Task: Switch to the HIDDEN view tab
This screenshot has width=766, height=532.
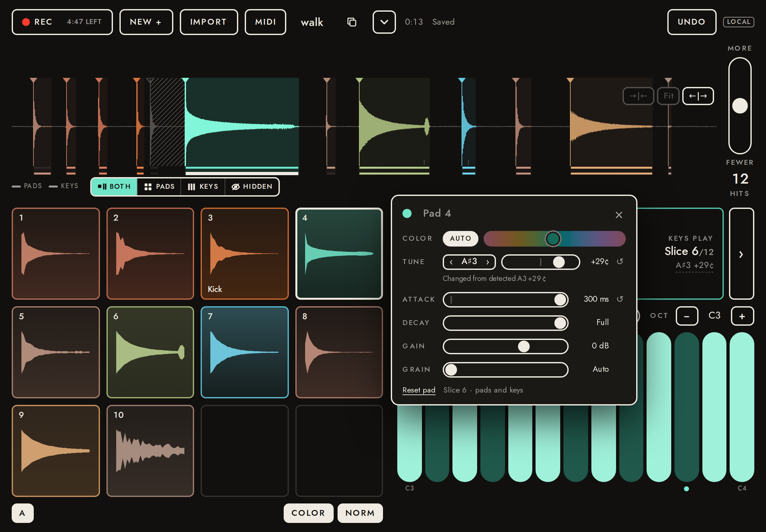Action: click(x=252, y=187)
